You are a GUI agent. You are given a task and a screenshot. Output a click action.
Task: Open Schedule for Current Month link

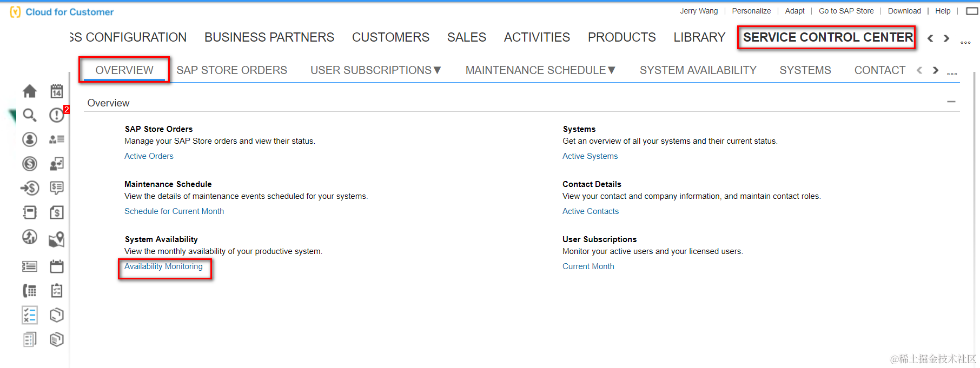pos(174,211)
